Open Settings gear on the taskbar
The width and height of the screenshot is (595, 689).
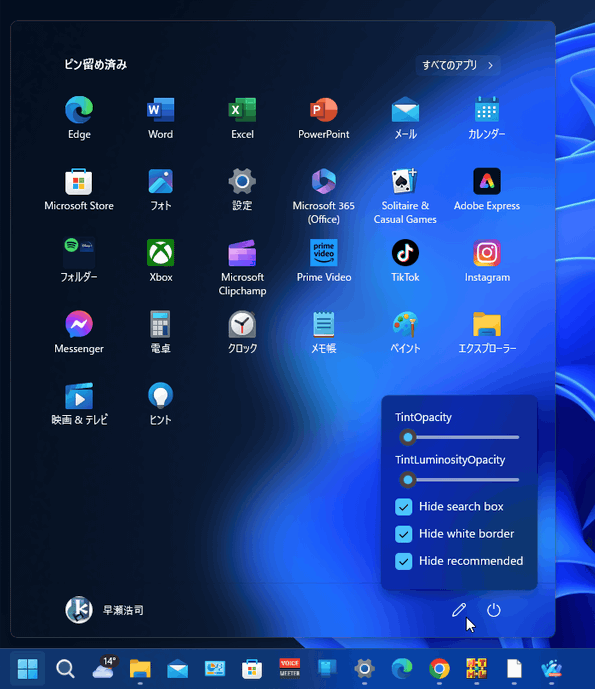pyautogui.click(x=364, y=669)
